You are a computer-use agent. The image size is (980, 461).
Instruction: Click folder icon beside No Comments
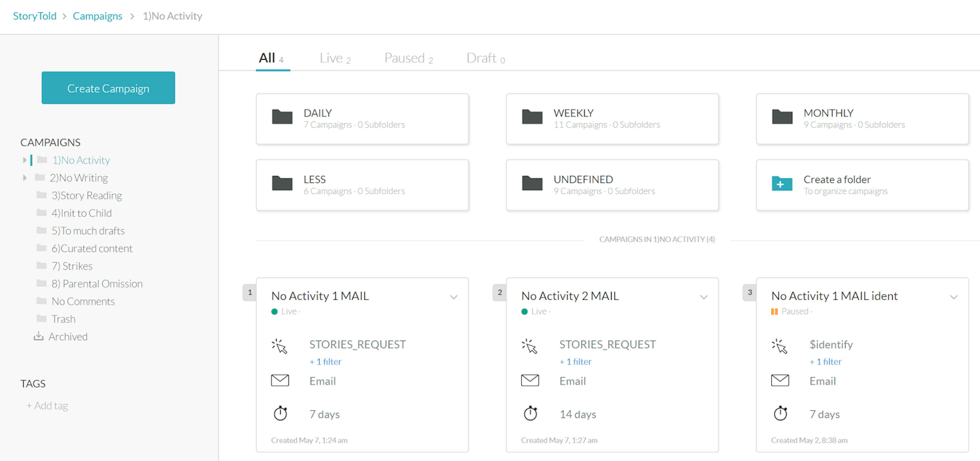[x=41, y=301]
